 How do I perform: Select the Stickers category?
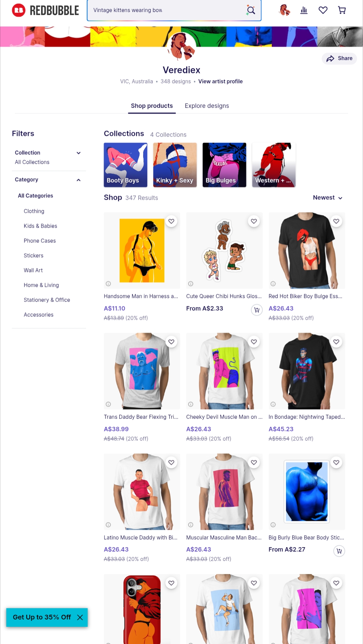pyautogui.click(x=34, y=256)
